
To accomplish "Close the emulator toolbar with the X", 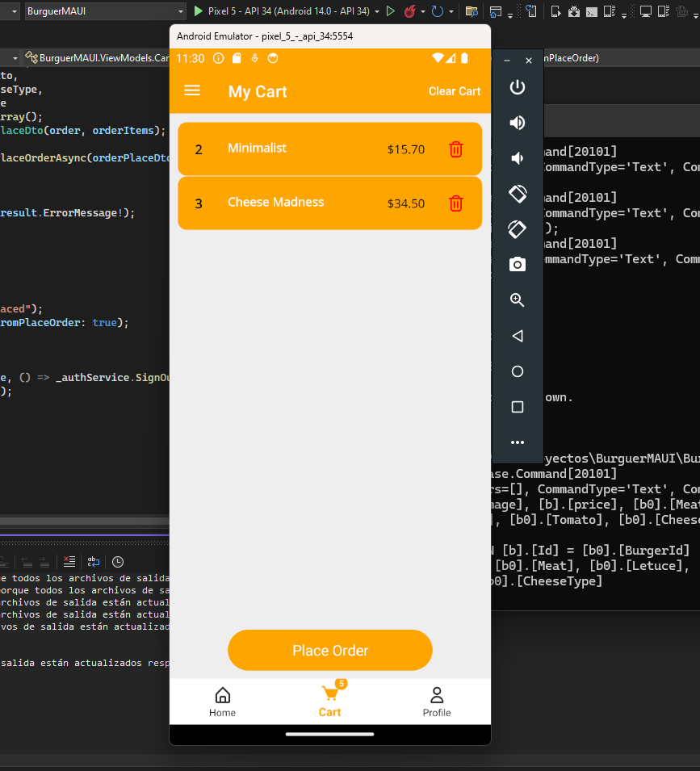I will 529,61.
